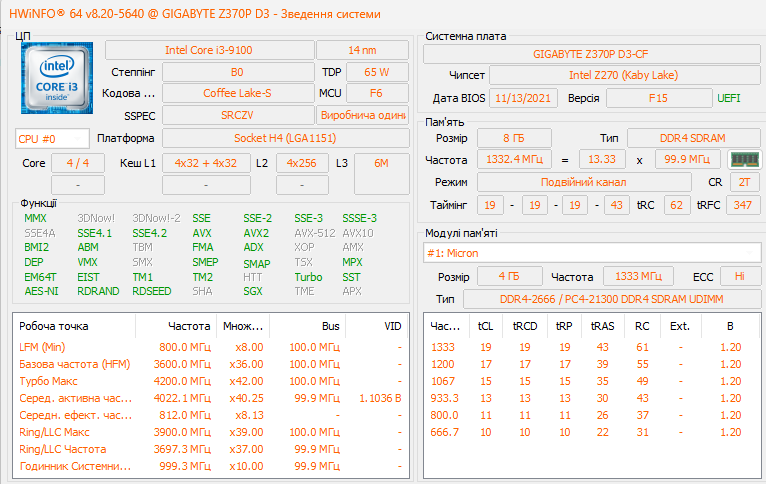766x484 pixels.
Task: Select the Базова частота (HFM) row
Action: [x=211, y=364]
